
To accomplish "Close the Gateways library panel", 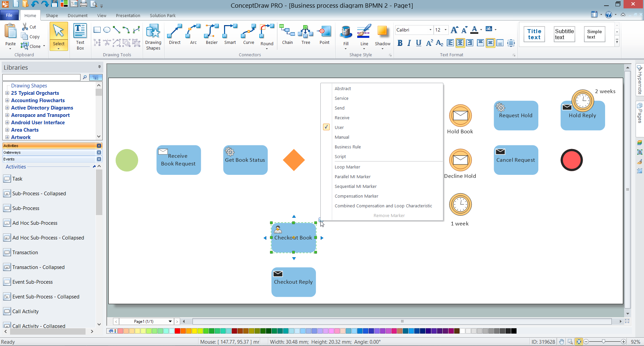I will click(x=99, y=152).
